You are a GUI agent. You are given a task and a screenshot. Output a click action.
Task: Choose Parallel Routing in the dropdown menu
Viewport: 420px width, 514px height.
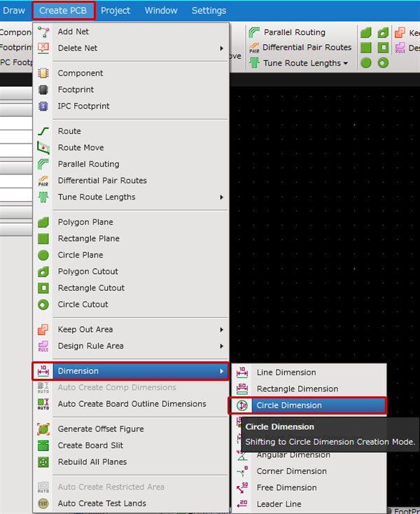130,164
